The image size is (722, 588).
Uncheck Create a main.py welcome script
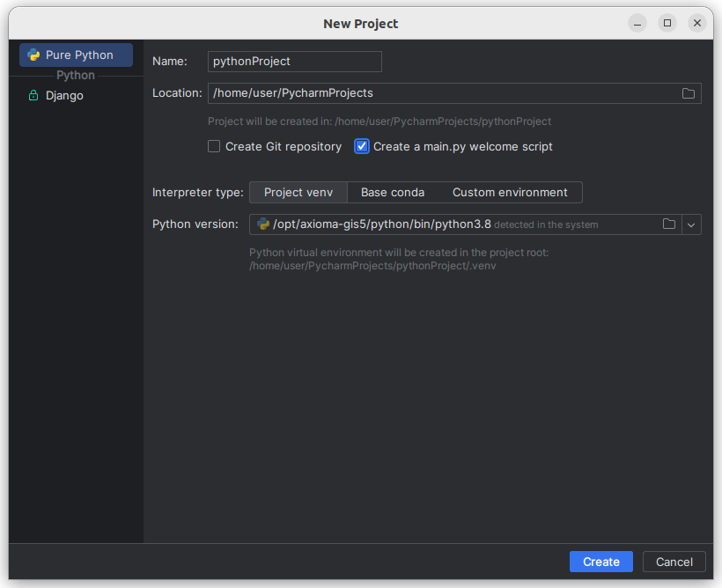(x=362, y=146)
